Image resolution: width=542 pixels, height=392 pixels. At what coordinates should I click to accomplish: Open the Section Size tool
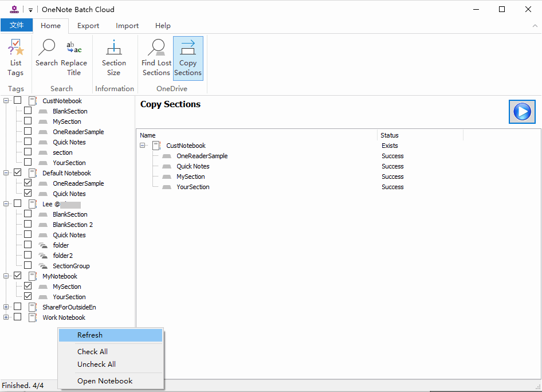[113, 57]
